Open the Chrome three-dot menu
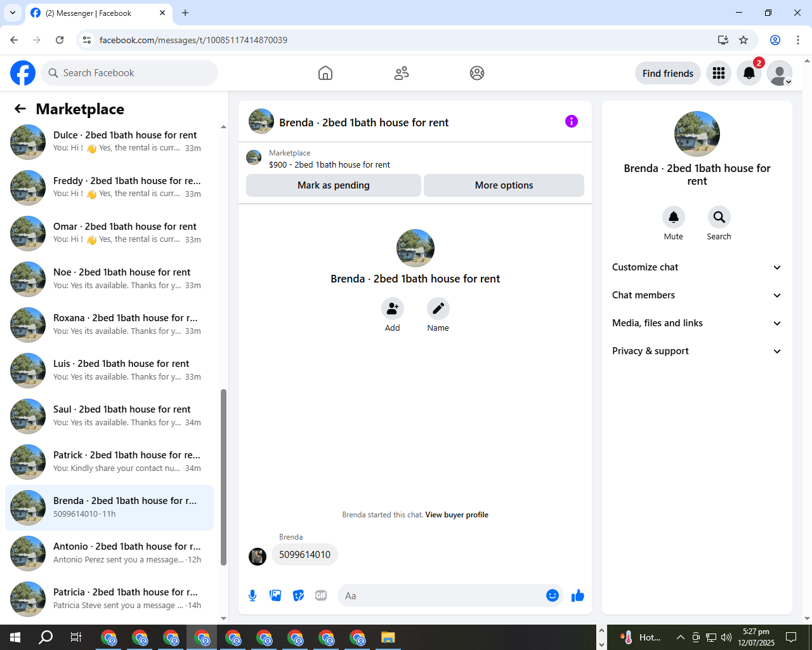The height and width of the screenshot is (650, 812). coord(798,40)
